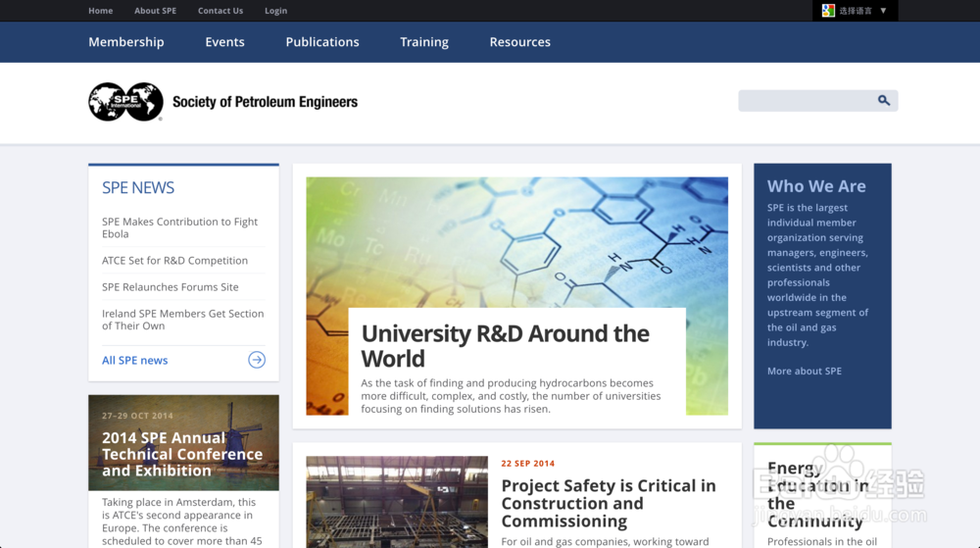Click the All SPE news link

[x=135, y=360]
